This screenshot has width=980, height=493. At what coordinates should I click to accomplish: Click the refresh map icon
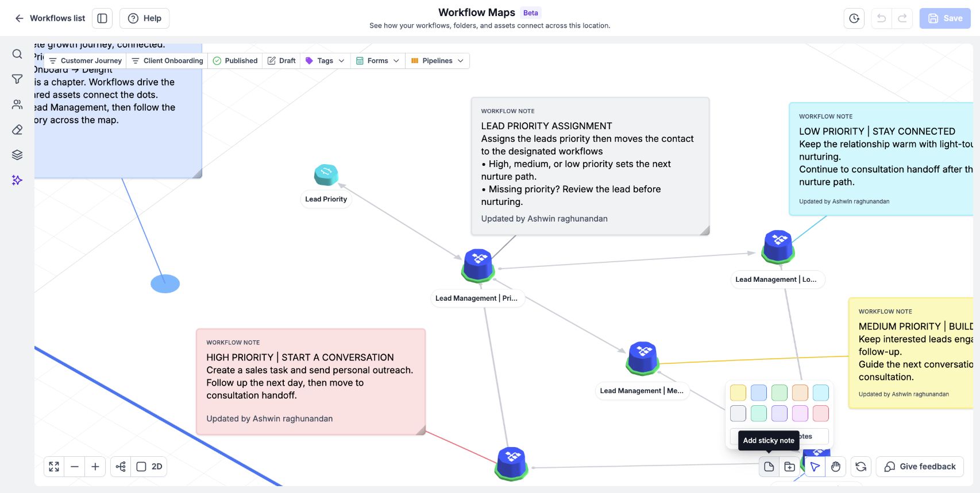click(x=861, y=467)
